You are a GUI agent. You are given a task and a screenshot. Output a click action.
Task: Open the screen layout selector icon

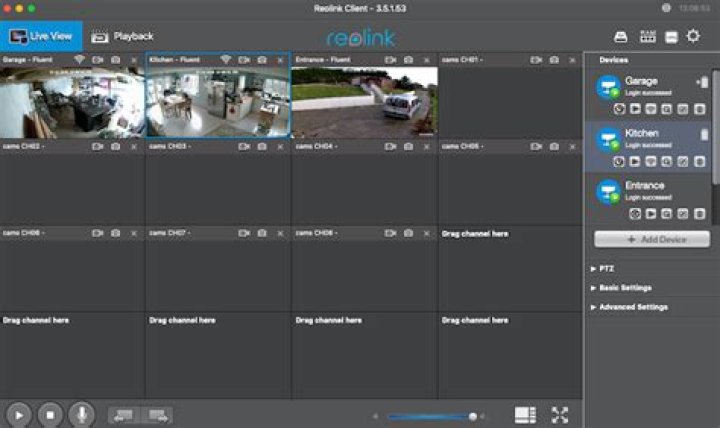(525, 415)
